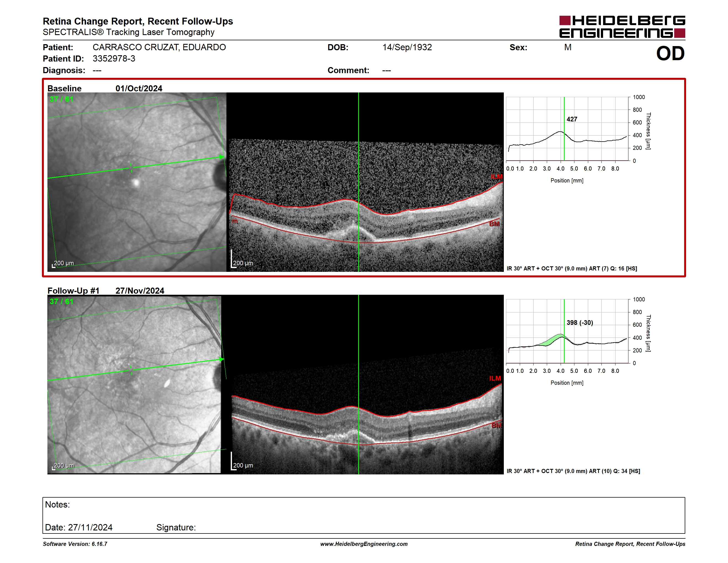Click the Follow-Up #1 OCT B-scan image
The width and height of the screenshot is (728, 563).
coord(365,384)
